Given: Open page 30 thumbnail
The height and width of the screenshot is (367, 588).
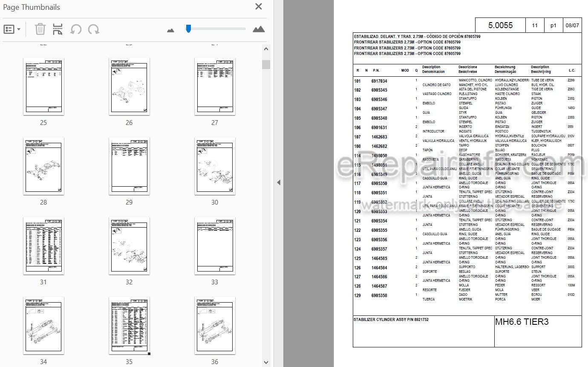Looking at the screenshot, I should point(215,166).
